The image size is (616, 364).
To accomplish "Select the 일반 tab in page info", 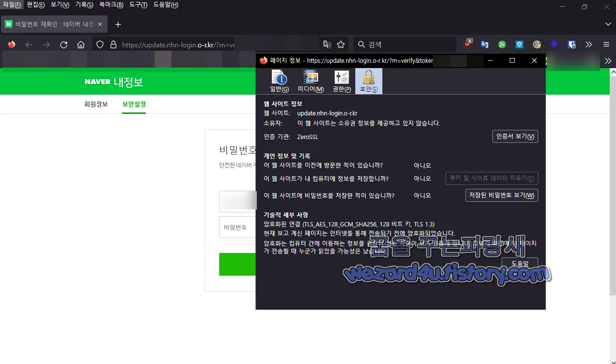I will coord(280,81).
